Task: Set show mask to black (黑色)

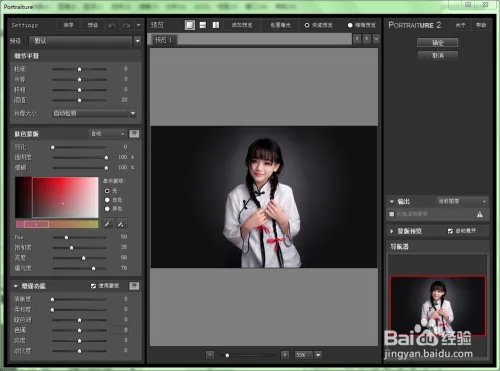Action: 107,209
